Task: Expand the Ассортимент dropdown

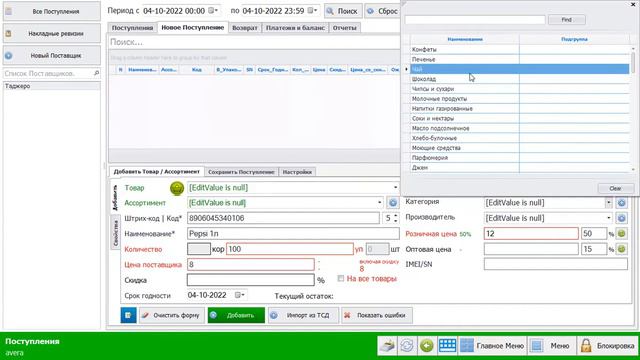Action: click(379, 202)
